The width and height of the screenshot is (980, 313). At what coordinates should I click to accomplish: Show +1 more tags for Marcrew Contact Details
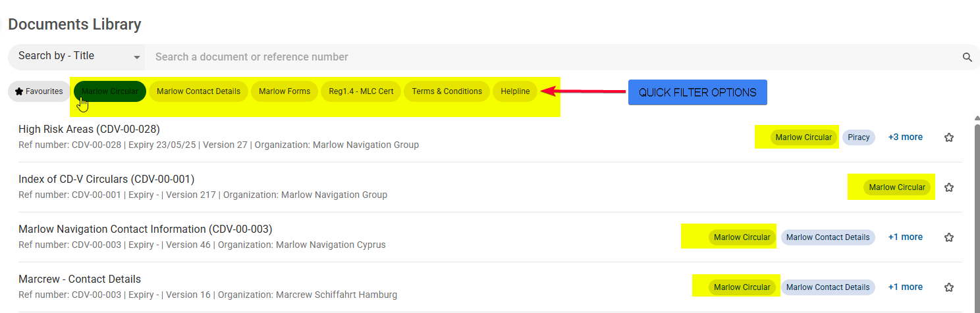coord(905,287)
